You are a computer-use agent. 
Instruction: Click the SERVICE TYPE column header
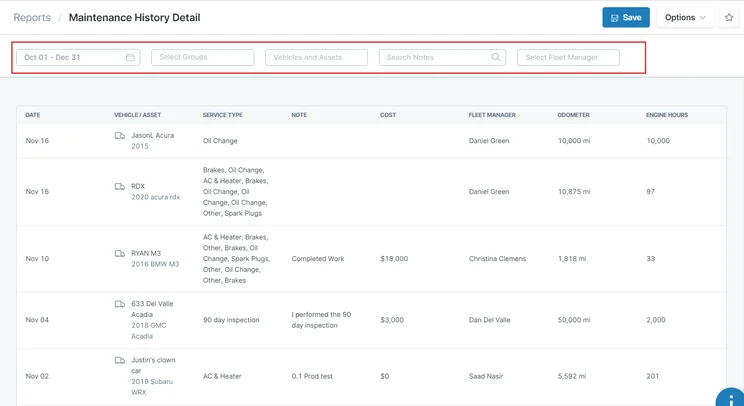pyautogui.click(x=223, y=115)
